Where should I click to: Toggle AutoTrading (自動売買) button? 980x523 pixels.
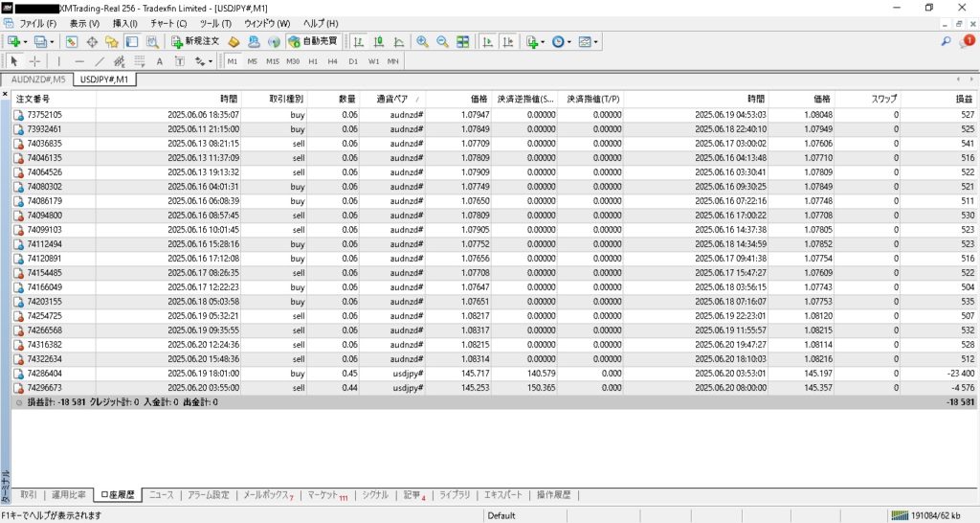pos(314,41)
